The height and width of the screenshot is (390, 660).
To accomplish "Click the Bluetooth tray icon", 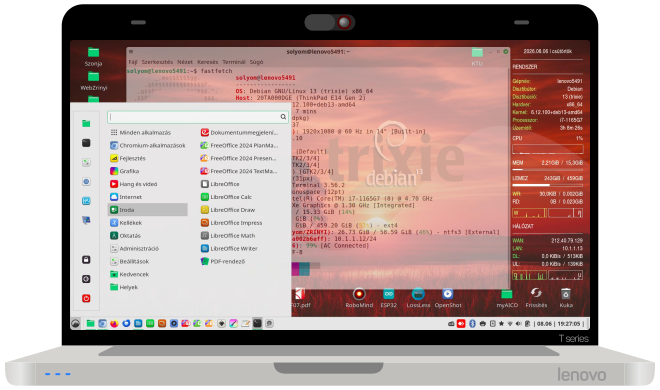I will pyautogui.click(x=472, y=324).
